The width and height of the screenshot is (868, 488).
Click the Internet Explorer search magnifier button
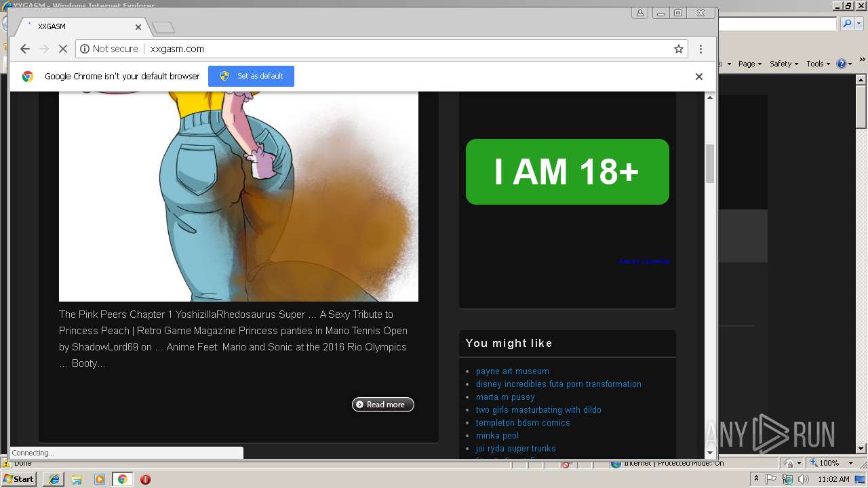[x=846, y=24]
